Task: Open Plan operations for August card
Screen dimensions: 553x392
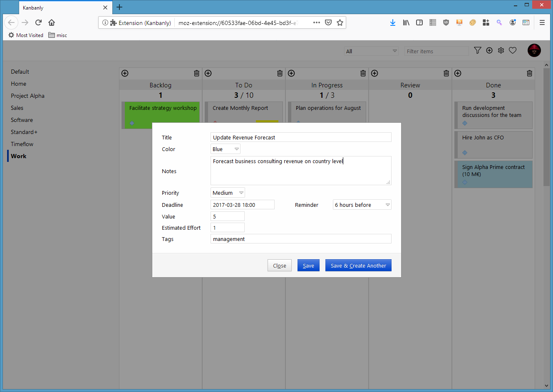Action: (327, 112)
